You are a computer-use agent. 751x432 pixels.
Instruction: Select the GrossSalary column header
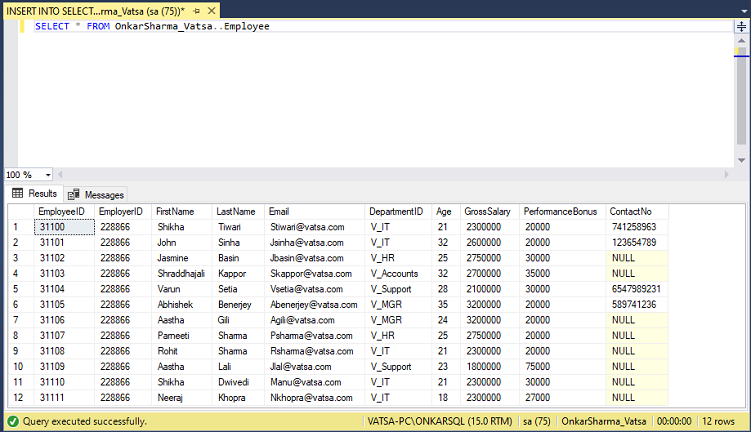(489, 211)
